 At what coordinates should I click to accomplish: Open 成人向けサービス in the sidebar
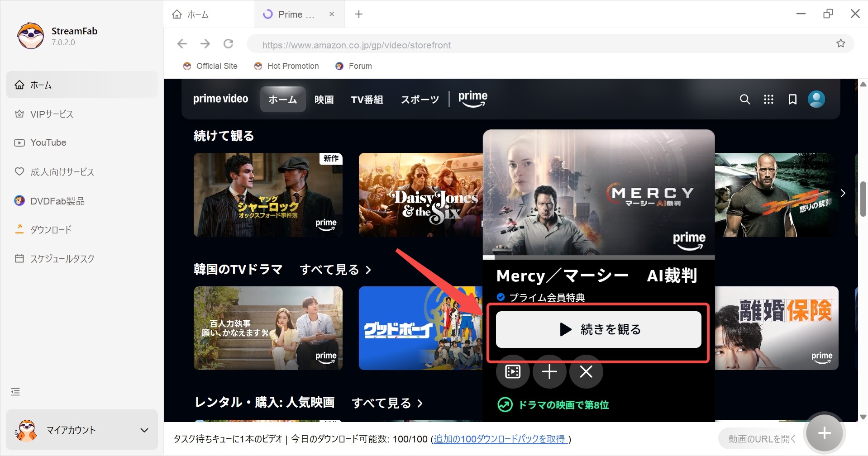pyautogui.click(x=82, y=172)
